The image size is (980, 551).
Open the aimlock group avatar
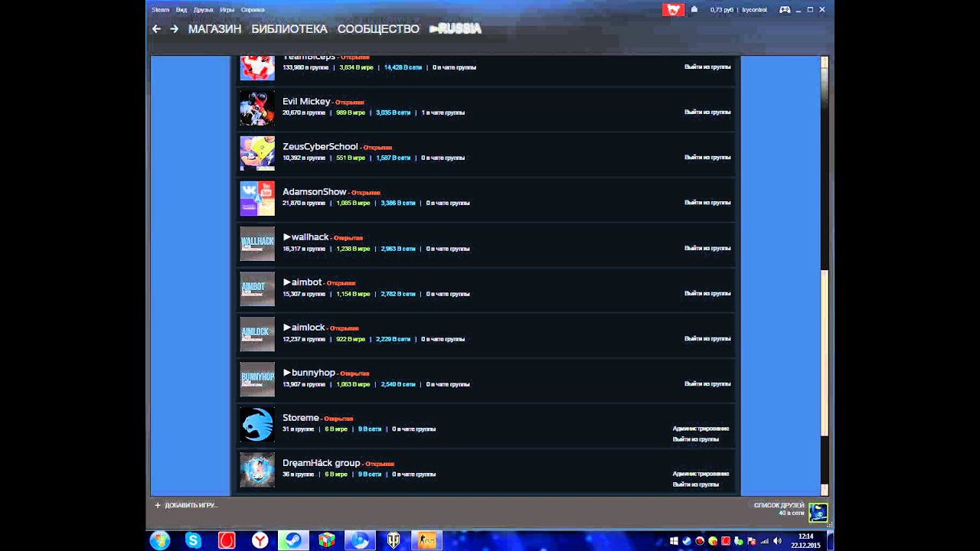tap(257, 334)
